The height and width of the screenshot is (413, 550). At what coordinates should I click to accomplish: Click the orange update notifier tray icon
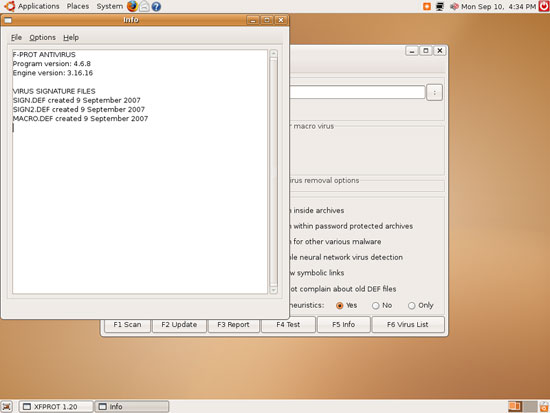(427, 6)
